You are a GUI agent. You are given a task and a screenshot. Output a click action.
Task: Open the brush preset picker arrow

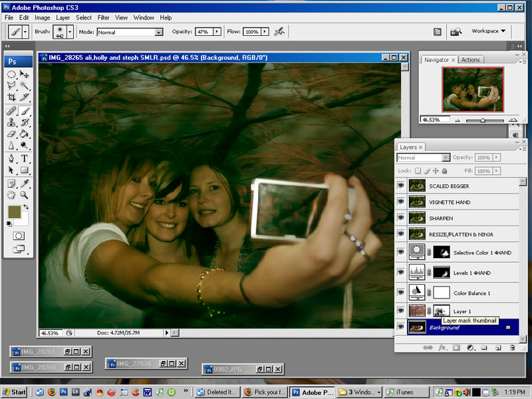point(70,32)
